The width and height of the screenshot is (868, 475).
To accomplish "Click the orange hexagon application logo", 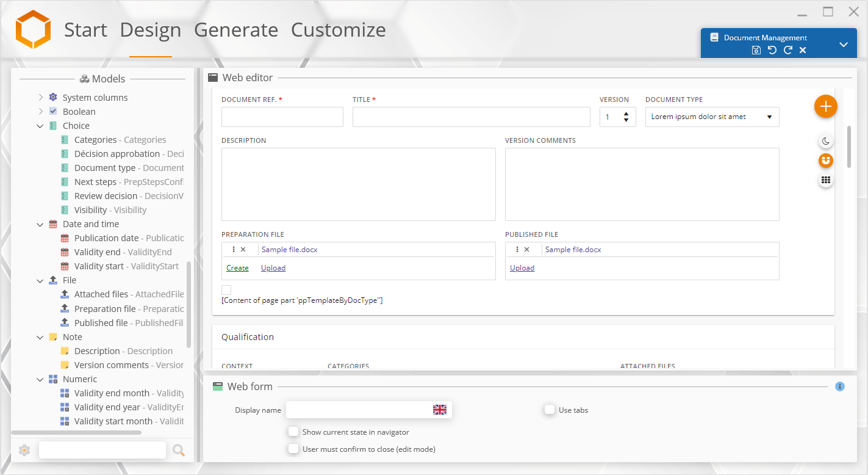I will [33, 29].
